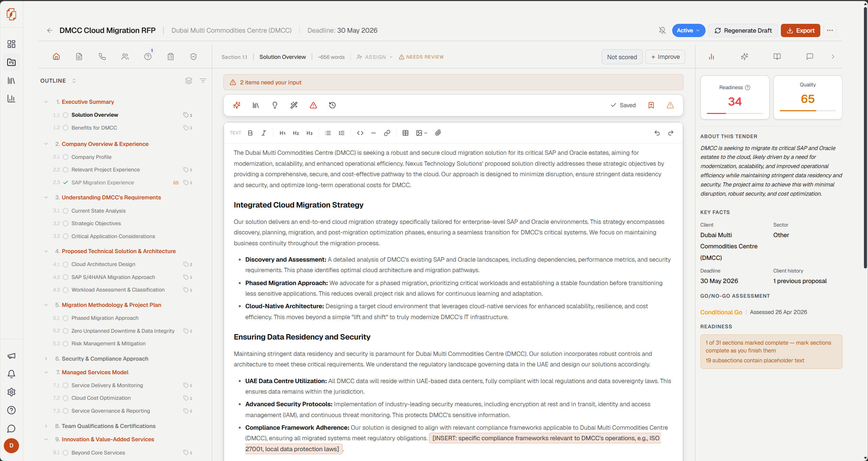Switch to the comments panel tab
This screenshot has width=868, height=461.
click(810, 57)
